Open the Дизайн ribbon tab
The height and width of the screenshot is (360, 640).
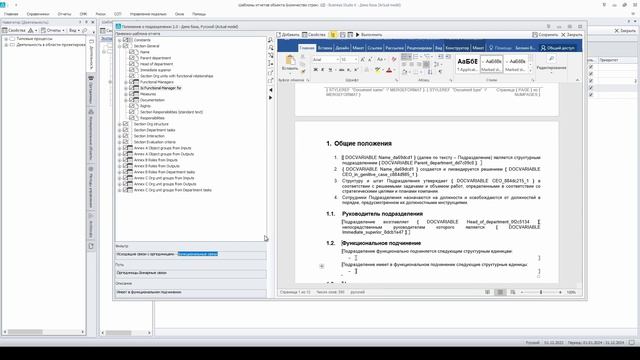click(342, 48)
